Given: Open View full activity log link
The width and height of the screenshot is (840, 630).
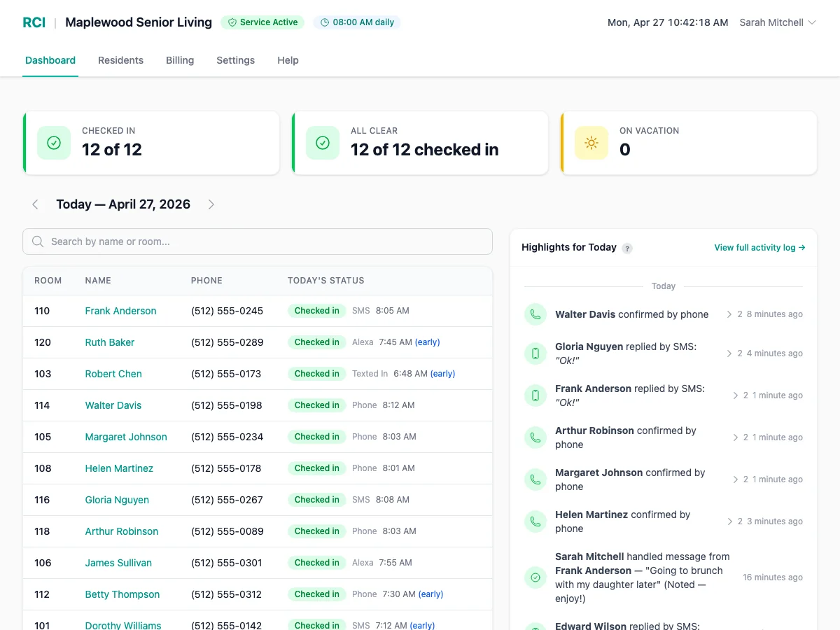Looking at the screenshot, I should pyautogui.click(x=759, y=248).
